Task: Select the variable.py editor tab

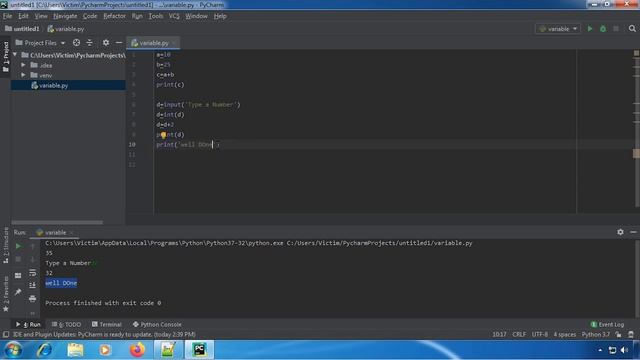Action: point(153,43)
